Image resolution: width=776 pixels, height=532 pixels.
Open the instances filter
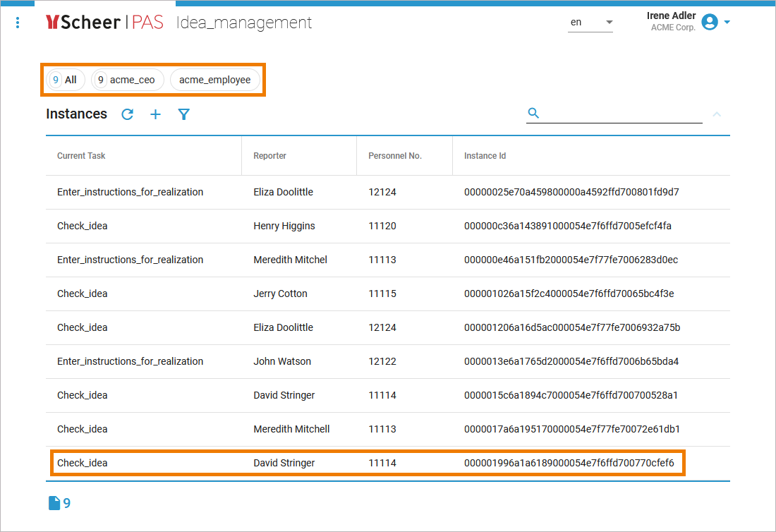coord(184,114)
